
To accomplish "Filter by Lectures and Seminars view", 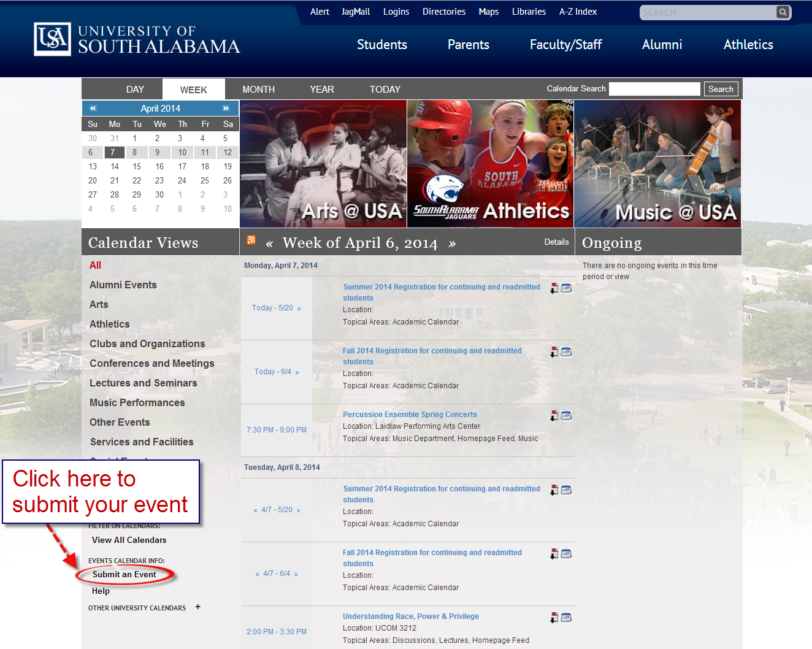I will pos(144,383).
